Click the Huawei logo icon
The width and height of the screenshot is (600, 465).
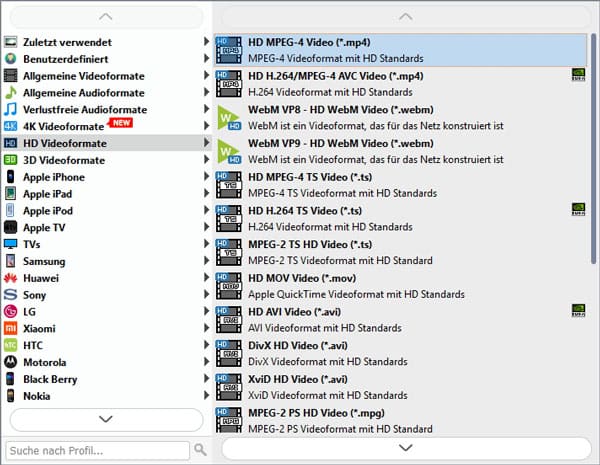pos(11,278)
